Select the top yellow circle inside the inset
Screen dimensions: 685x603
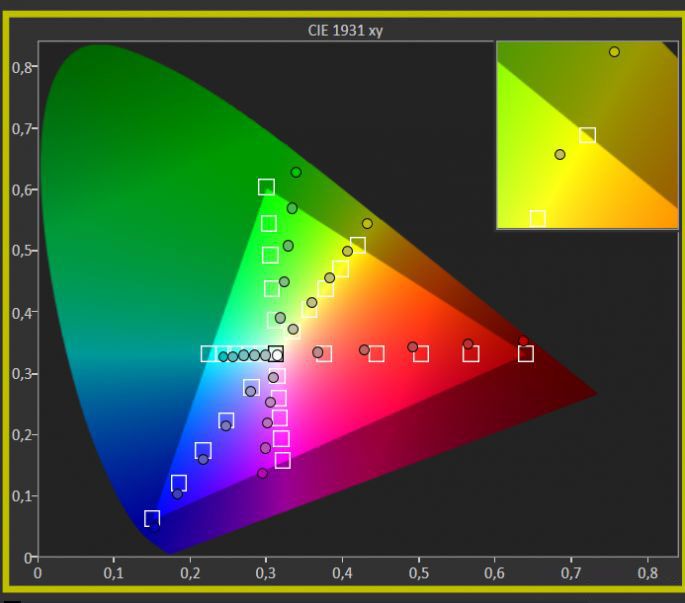(x=614, y=52)
